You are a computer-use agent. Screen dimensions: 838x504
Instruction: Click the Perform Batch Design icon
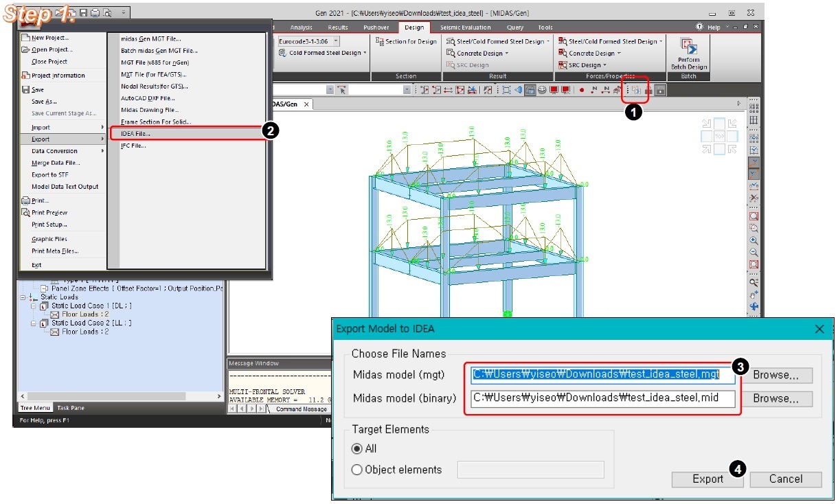pos(688,46)
